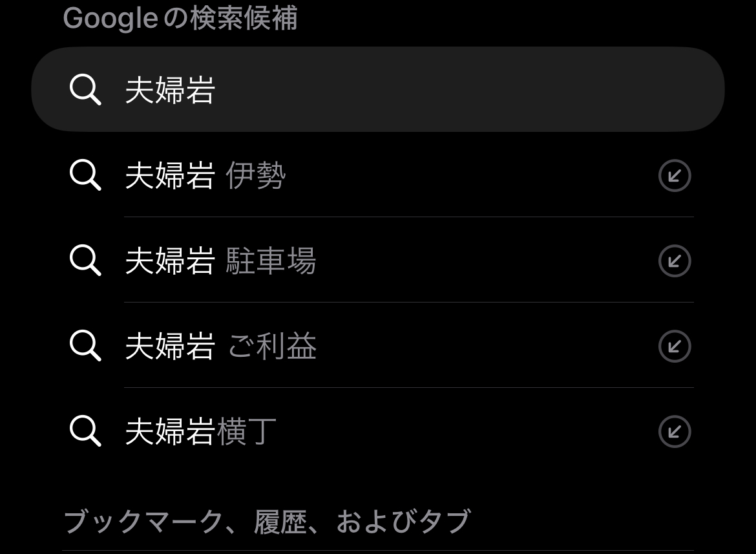Choose the grey 横丁 completion word
Image resolution: width=756 pixels, height=554 pixels.
click(247, 431)
